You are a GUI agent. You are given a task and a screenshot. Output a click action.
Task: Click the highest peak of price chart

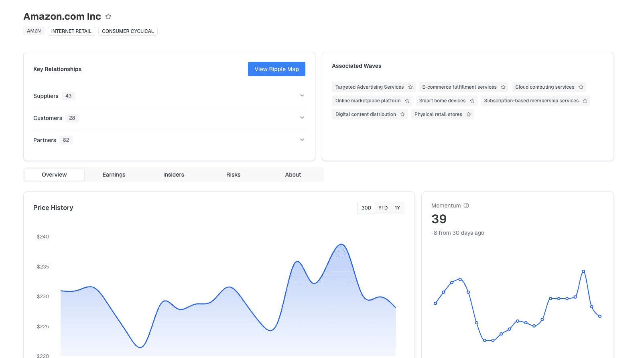(x=341, y=244)
